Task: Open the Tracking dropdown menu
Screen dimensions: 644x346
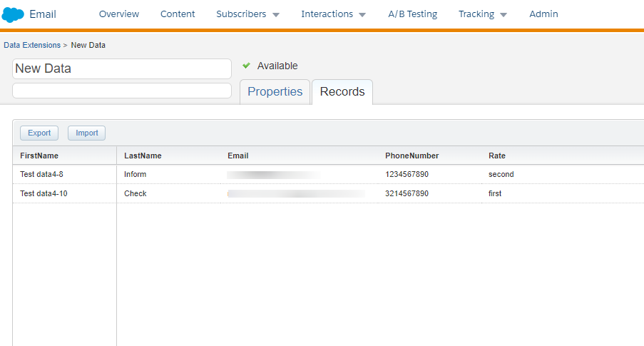Action: 483,14
